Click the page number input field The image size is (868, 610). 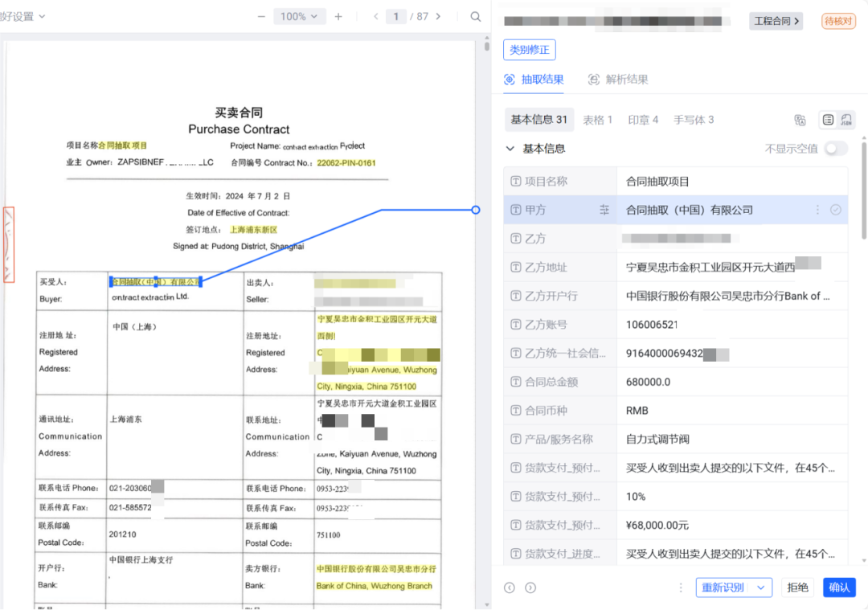(x=395, y=17)
